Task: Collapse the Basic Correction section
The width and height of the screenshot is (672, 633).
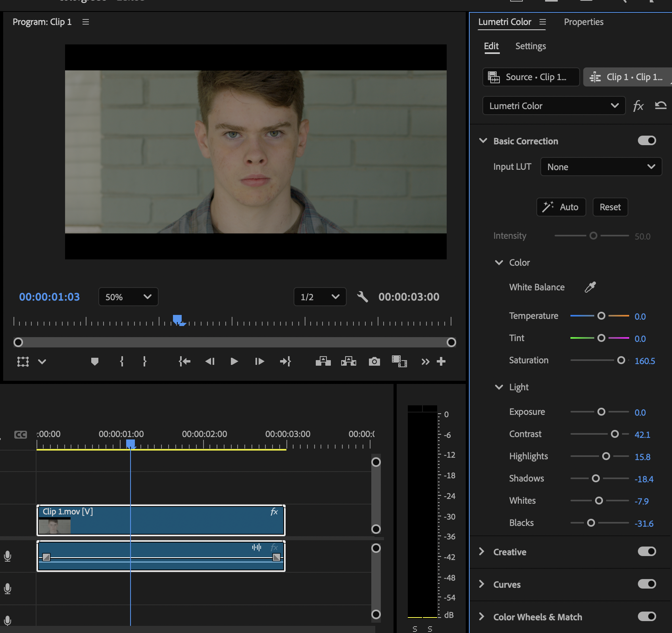Action: 483,141
